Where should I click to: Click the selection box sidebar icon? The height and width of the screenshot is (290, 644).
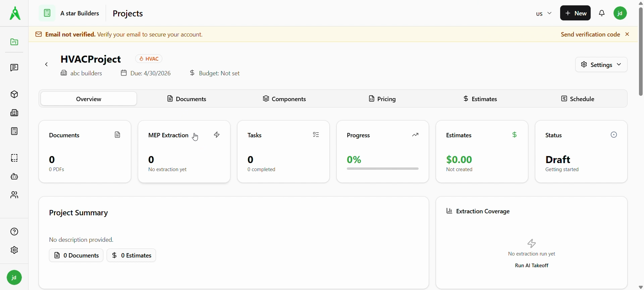[x=14, y=158]
